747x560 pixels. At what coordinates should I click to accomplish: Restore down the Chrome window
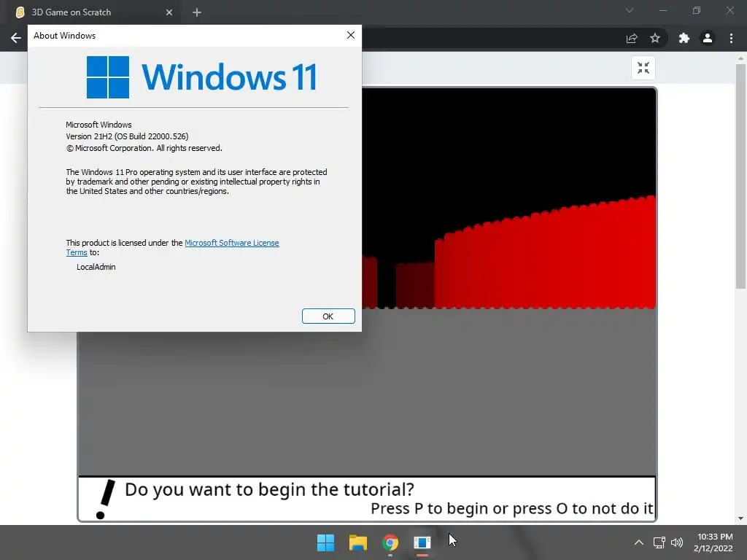(697, 10)
